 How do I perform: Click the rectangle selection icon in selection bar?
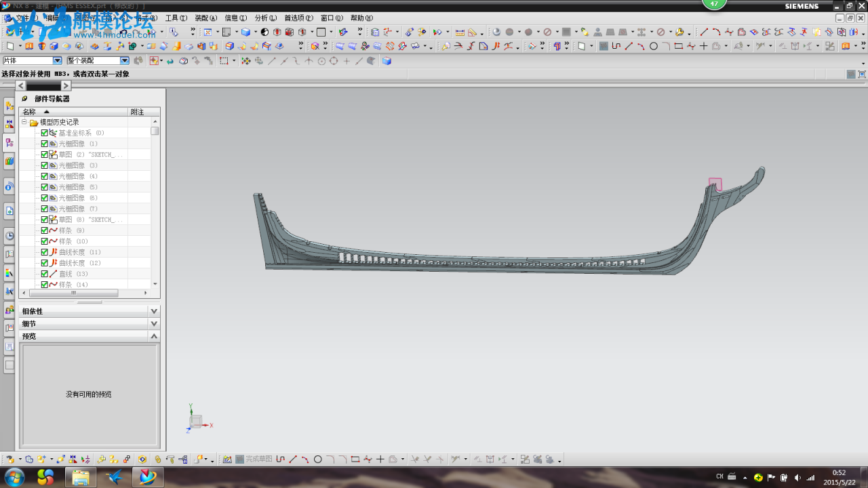click(224, 60)
